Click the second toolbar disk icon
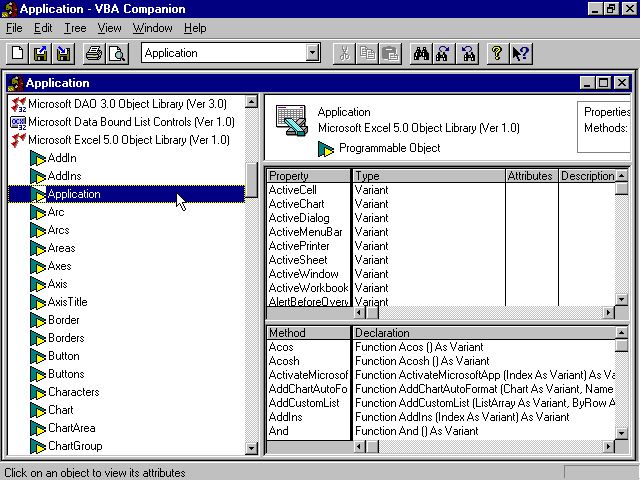The image size is (640, 480). [x=64, y=53]
